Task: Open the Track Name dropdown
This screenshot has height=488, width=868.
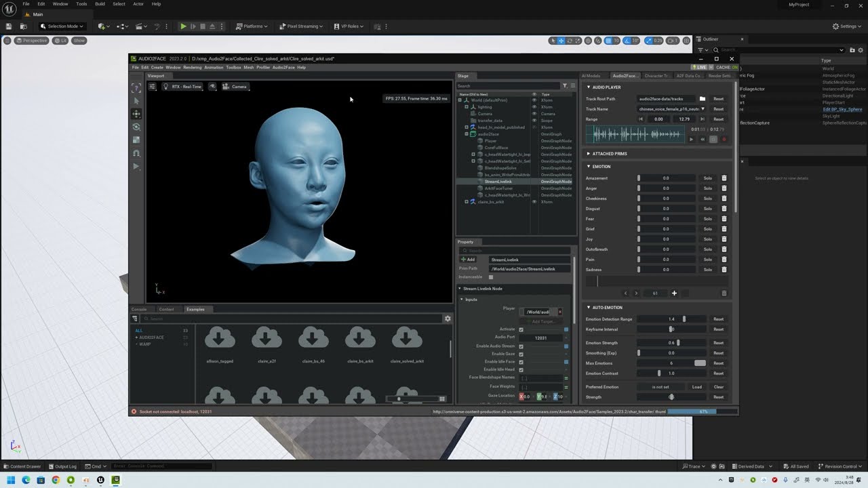Action: pyautogui.click(x=671, y=109)
